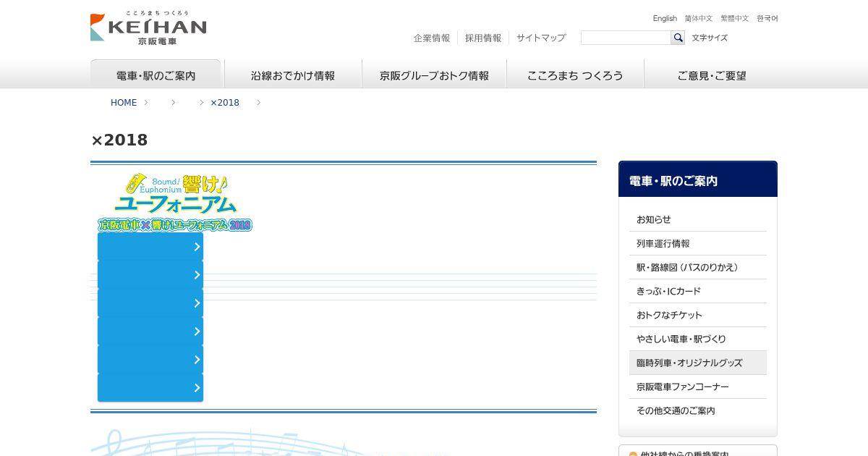Open やさしい電車・駅づくり in the sidebar
This screenshot has width=868, height=456.
click(x=698, y=339)
